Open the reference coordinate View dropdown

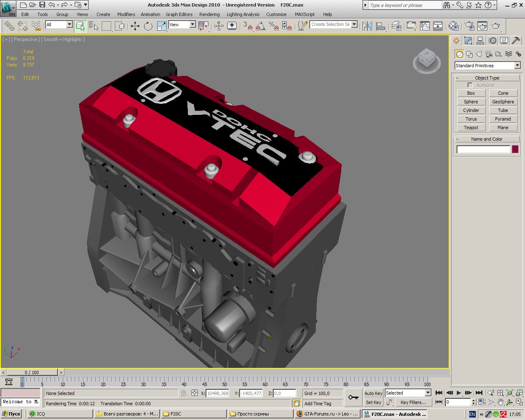point(182,25)
